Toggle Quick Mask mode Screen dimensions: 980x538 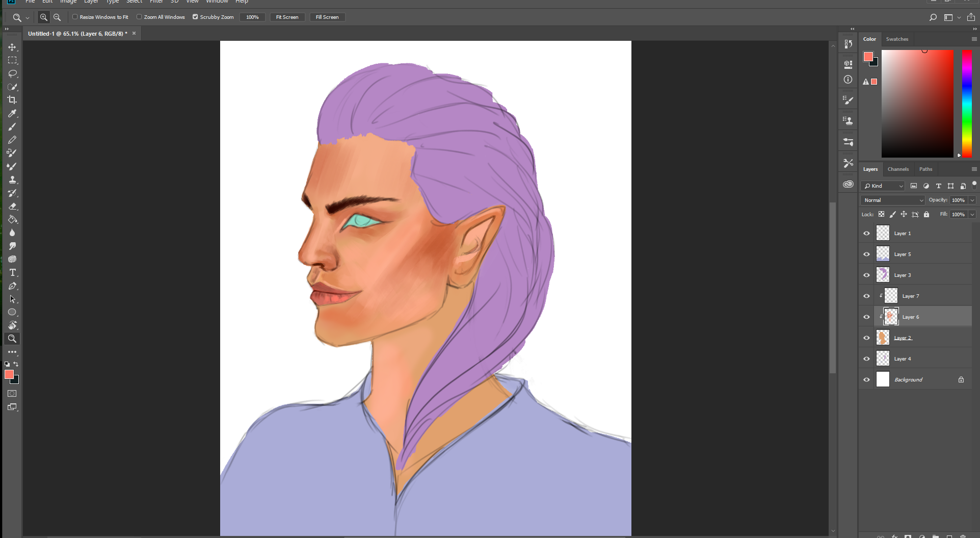12,394
